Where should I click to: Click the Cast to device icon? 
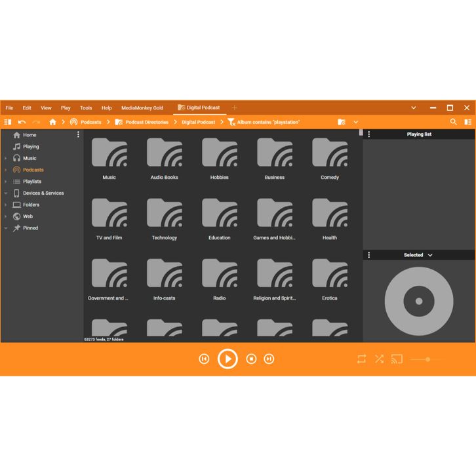click(x=397, y=359)
